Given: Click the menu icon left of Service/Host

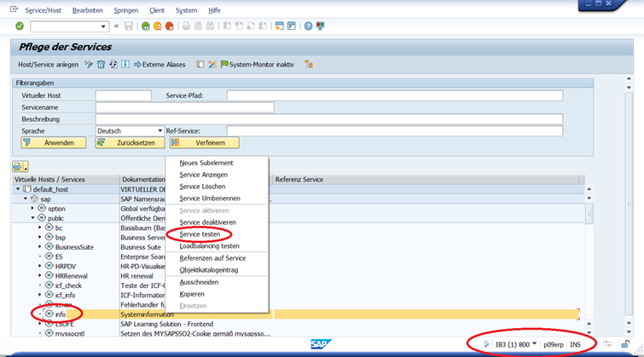Looking at the screenshot, I should point(14,9).
